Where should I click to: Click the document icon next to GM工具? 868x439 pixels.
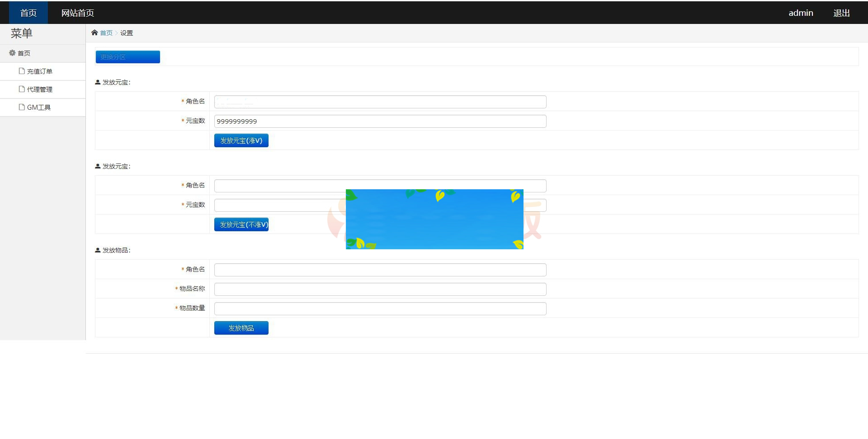pyautogui.click(x=21, y=107)
